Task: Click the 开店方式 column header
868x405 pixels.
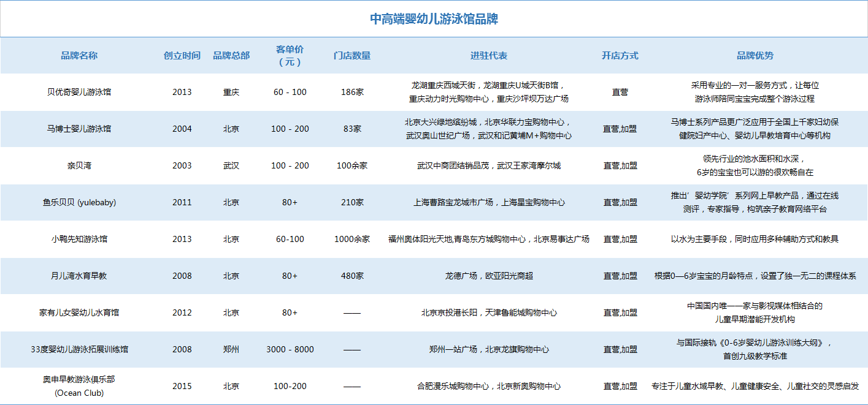Action: pyautogui.click(x=620, y=56)
